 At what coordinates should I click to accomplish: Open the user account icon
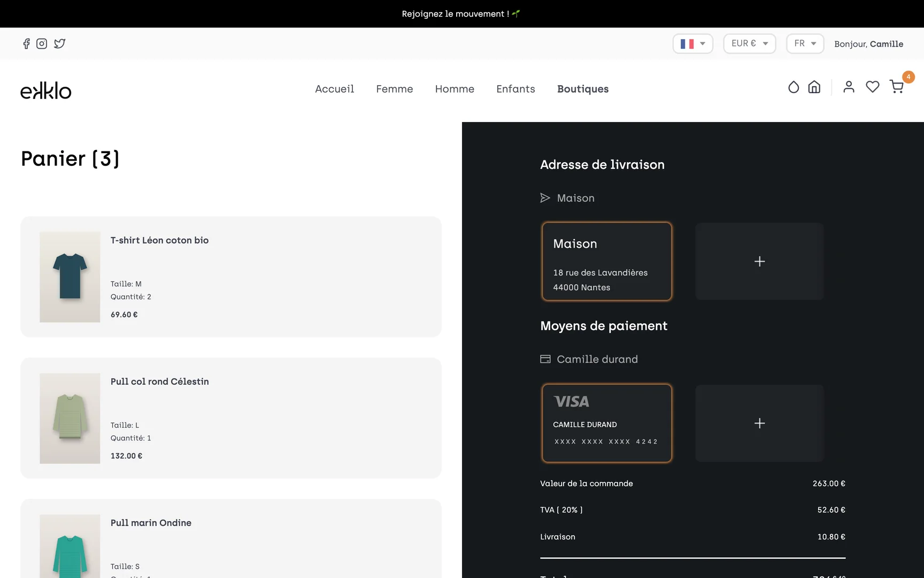849,87
